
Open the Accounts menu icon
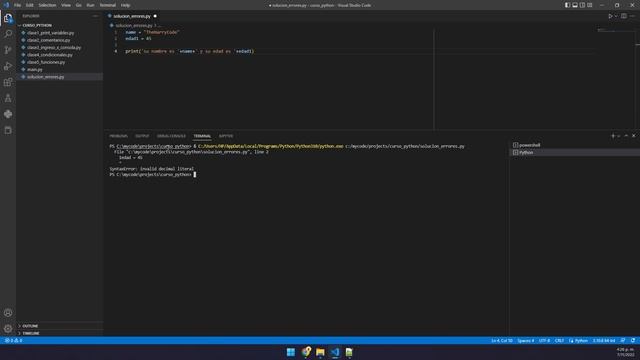[x=8, y=313]
